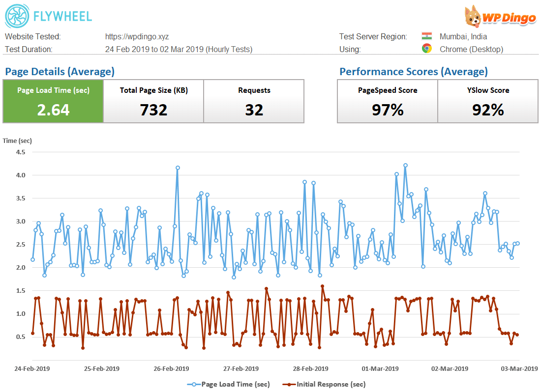
Task: Click the India flag icon
Action: pos(426,36)
